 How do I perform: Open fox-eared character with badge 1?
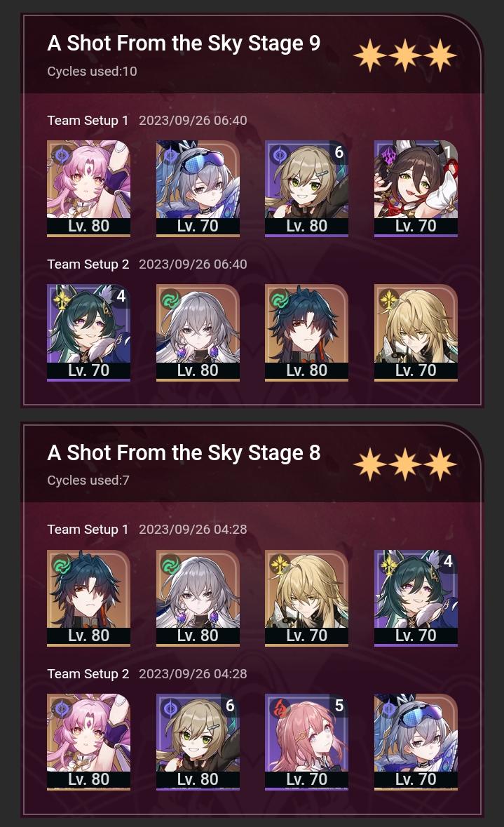pos(416,188)
